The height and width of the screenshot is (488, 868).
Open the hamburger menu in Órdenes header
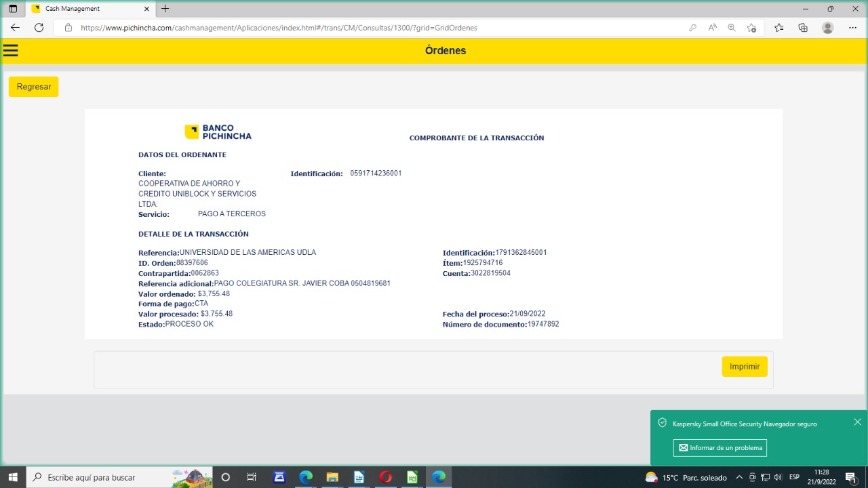[x=10, y=50]
